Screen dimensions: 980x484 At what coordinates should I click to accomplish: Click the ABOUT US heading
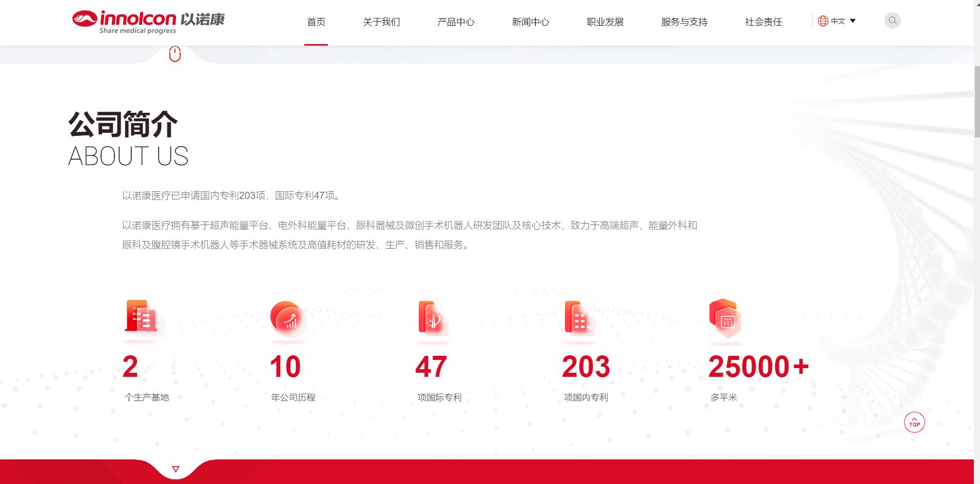point(128,156)
